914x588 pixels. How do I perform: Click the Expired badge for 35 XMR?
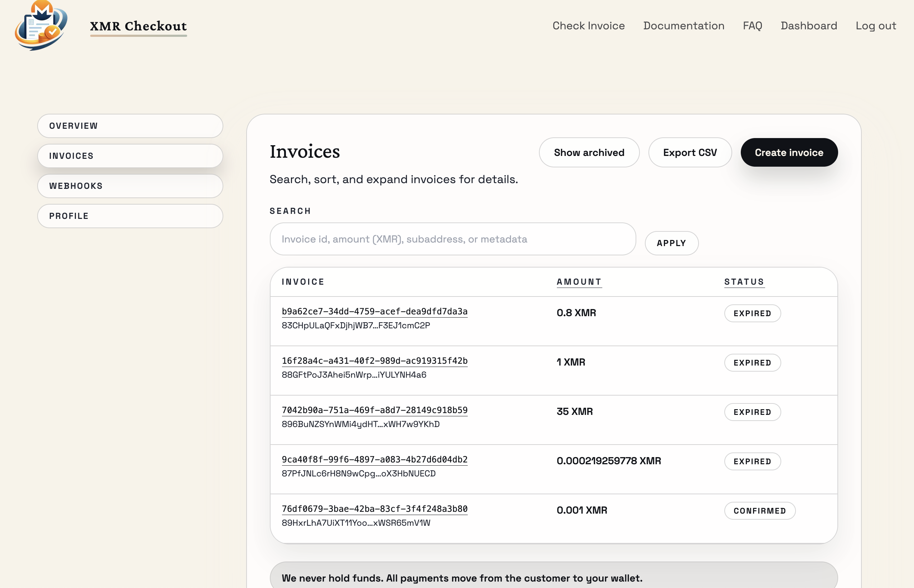(753, 412)
